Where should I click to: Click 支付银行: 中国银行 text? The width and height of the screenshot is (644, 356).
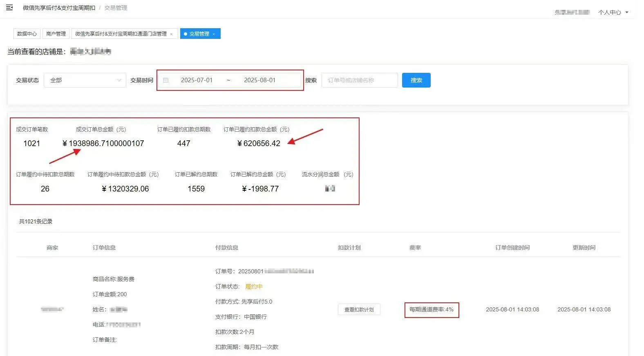click(241, 317)
